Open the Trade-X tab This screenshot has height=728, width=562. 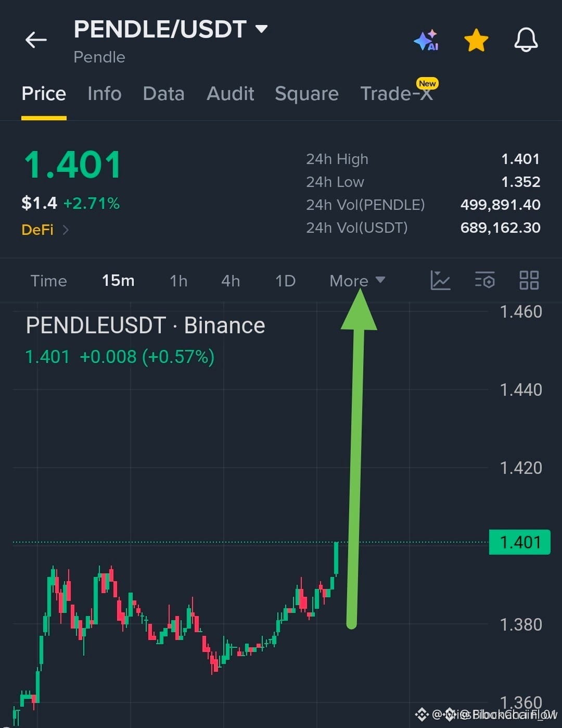[x=397, y=94]
